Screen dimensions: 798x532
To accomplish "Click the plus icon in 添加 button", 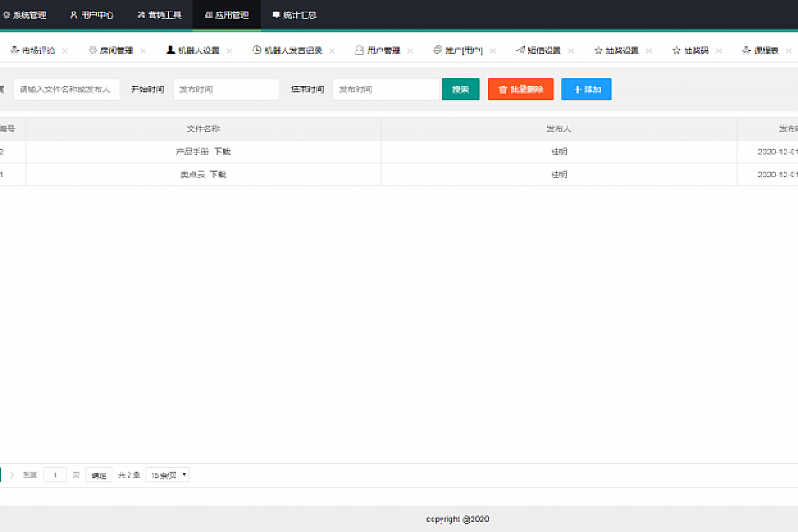I will (577, 90).
